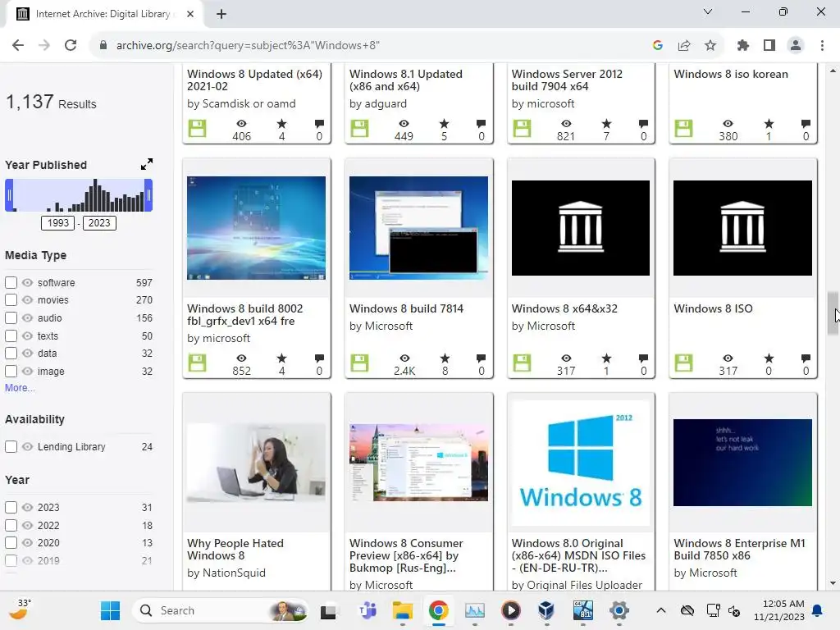
Task: Check the image media type checkbox
Action: point(11,372)
